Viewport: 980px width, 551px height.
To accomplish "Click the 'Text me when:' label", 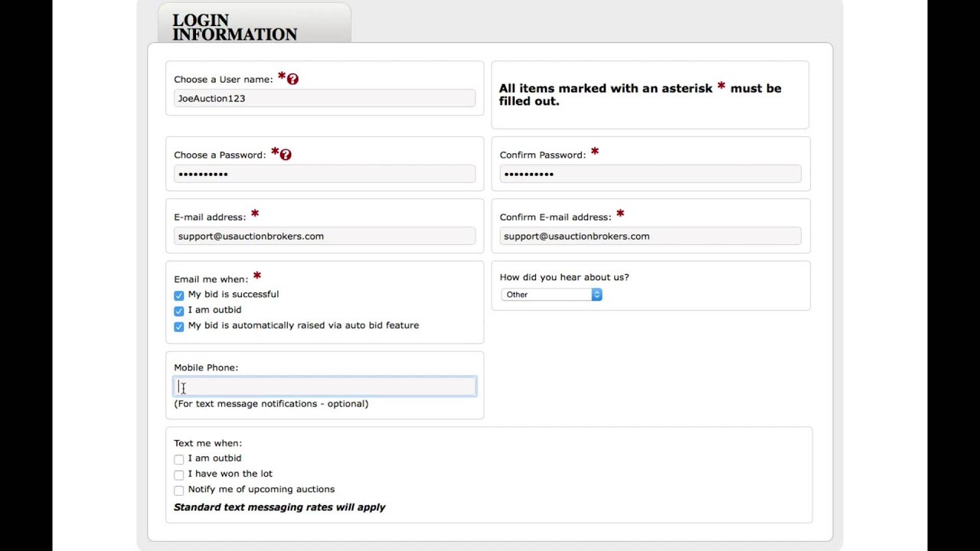I will pos(207,443).
